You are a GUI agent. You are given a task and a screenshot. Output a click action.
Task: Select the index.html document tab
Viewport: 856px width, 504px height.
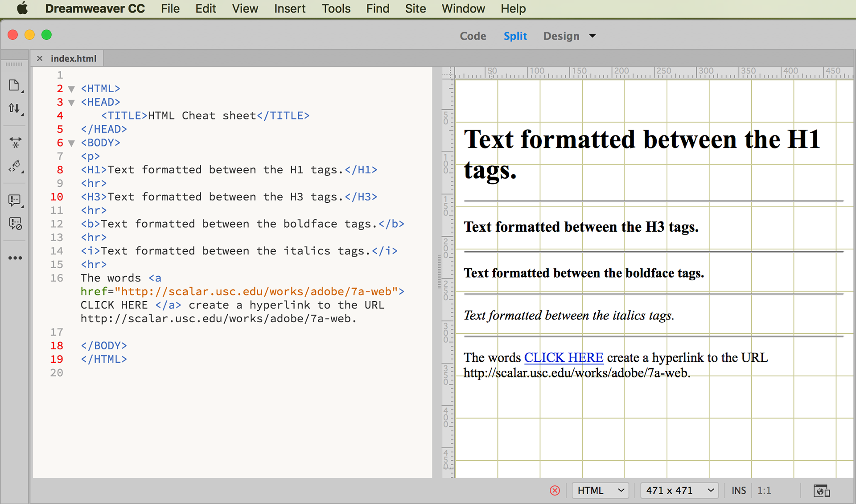pos(73,58)
